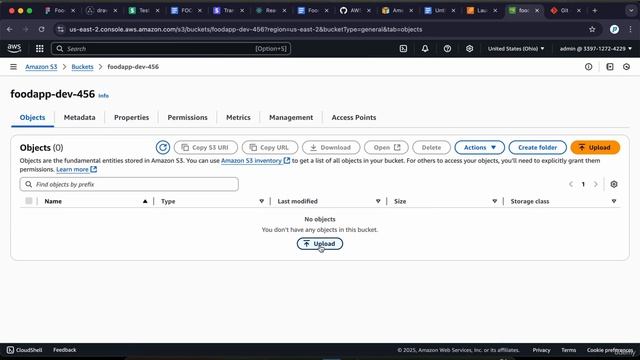Switch to the Properties tab
The width and height of the screenshot is (640, 360).
tap(131, 118)
